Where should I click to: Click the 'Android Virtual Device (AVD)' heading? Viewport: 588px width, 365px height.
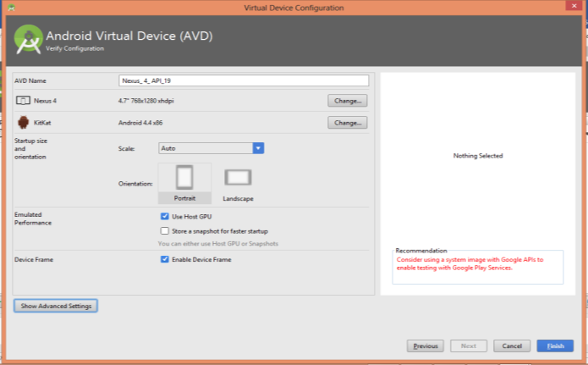click(x=129, y=36)
